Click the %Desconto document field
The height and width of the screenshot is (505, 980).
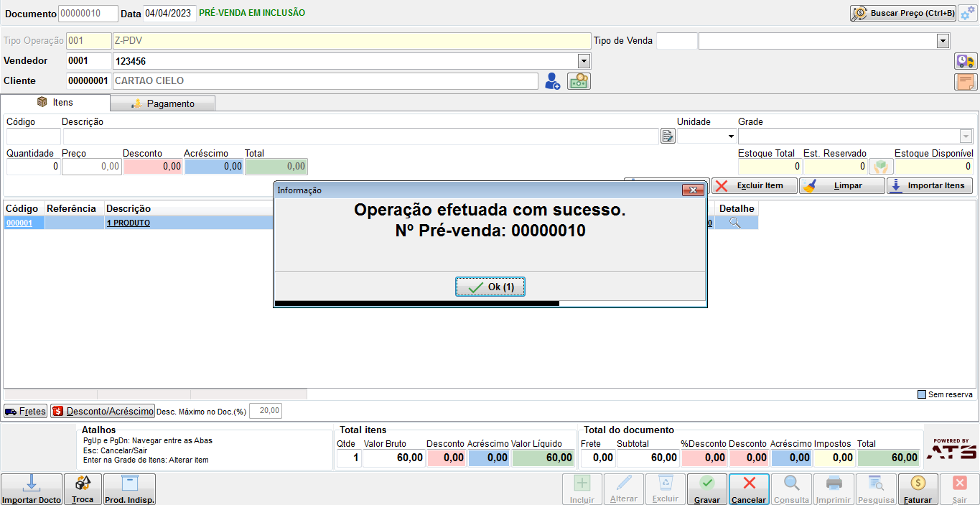pyautogui.click(x=703, y=458)
